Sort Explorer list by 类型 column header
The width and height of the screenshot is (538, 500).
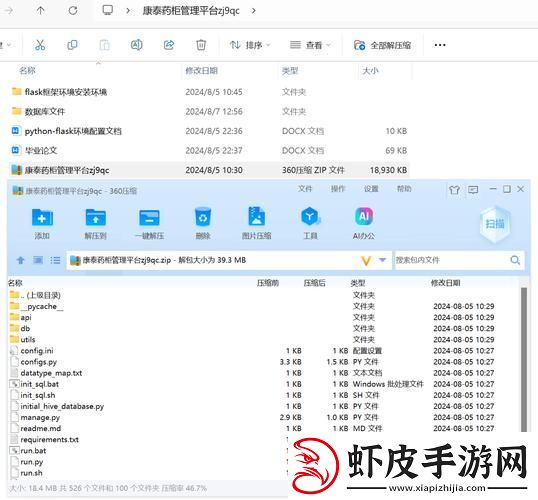click(290, 71)
